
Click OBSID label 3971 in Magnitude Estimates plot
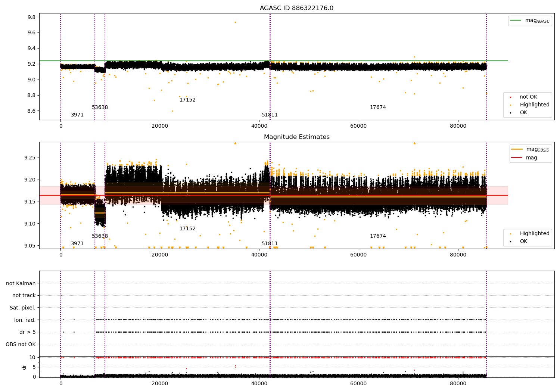point(77,244)
